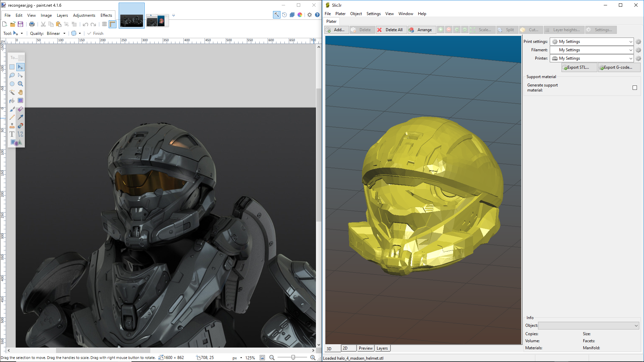
Task: Toggle rulers display in paint.net
Action: [113, 24]
